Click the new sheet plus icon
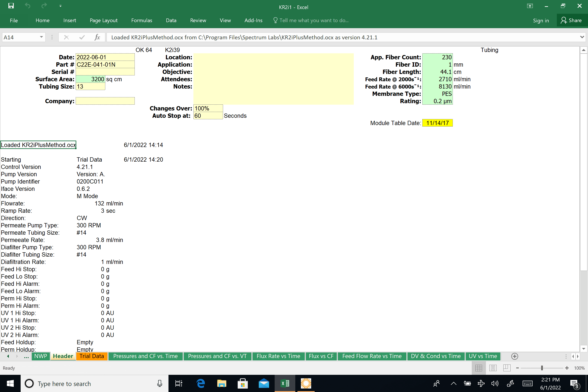588x392 pixels. tap(514, 356)
